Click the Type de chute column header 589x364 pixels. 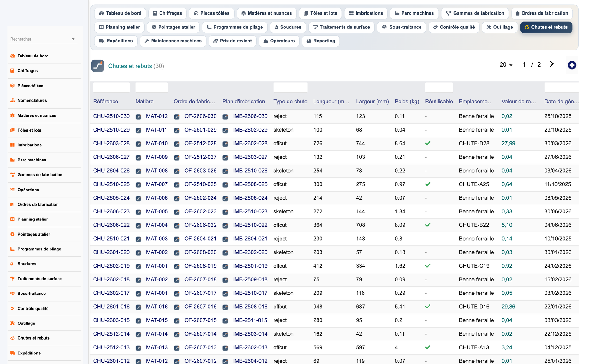tap(290, 102)
